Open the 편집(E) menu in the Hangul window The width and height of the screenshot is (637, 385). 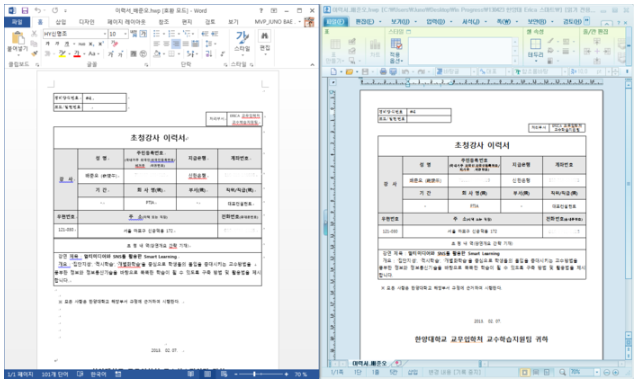coord(364,22)
